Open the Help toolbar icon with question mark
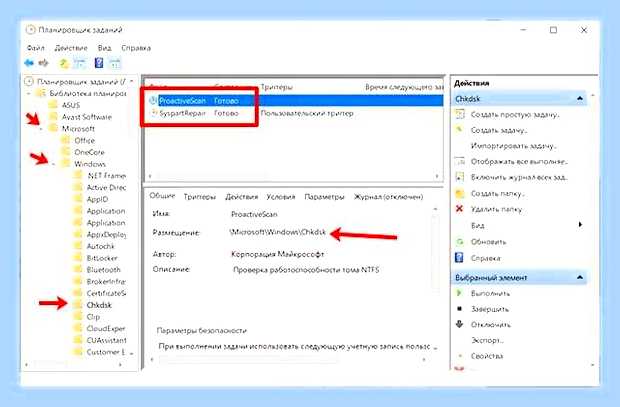 coord(99,63)
